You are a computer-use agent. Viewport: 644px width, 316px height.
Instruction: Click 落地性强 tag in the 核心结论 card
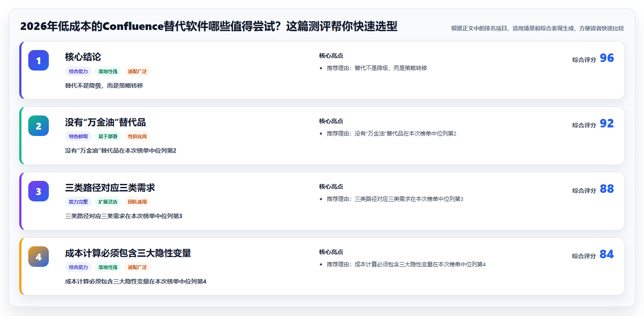click(x=108, y=71)
